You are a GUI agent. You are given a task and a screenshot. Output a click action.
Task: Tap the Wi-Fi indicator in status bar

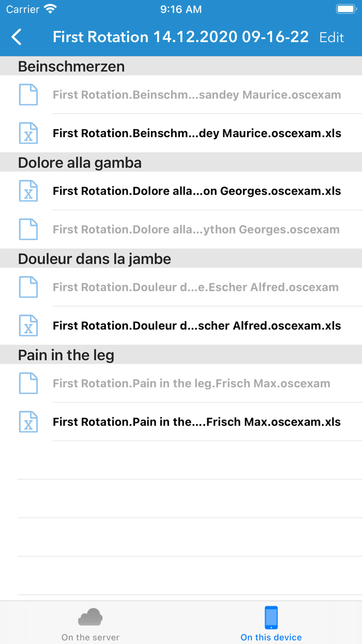[49, 8]
